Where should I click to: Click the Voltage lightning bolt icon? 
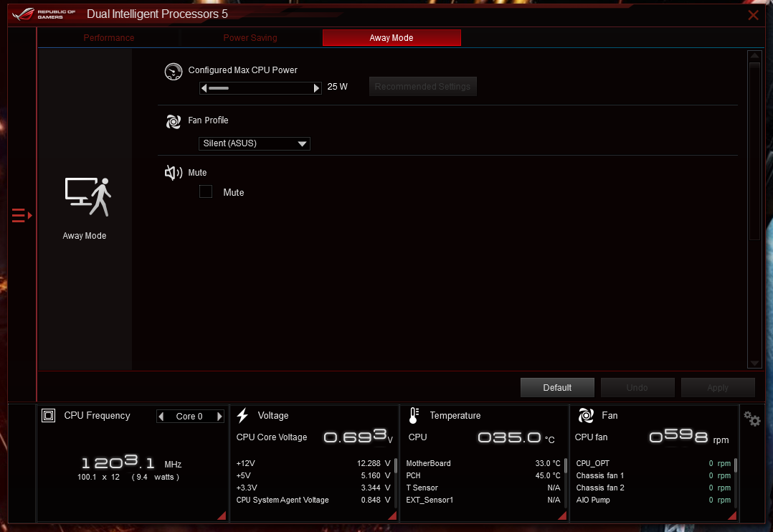click(242, 416)
